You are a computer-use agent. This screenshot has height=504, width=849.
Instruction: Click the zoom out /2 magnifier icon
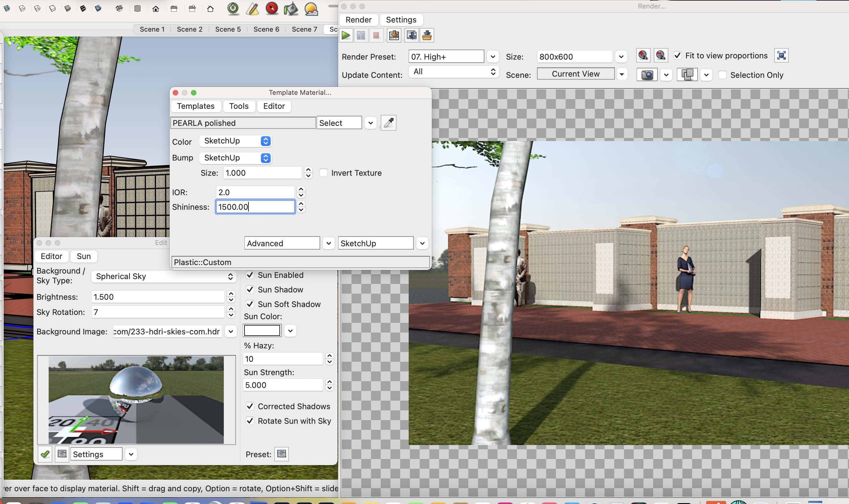click(x=660, y=55)
